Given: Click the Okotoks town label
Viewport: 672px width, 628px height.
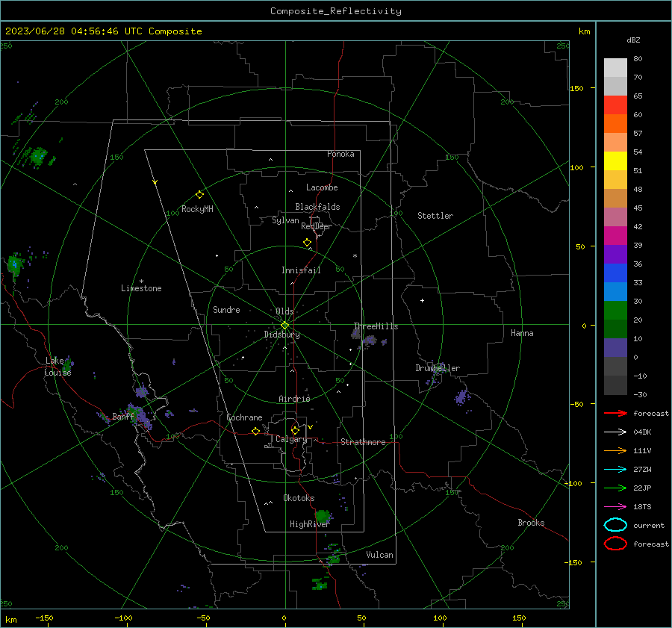Looking at the screenshot, I should coord(299,498).
